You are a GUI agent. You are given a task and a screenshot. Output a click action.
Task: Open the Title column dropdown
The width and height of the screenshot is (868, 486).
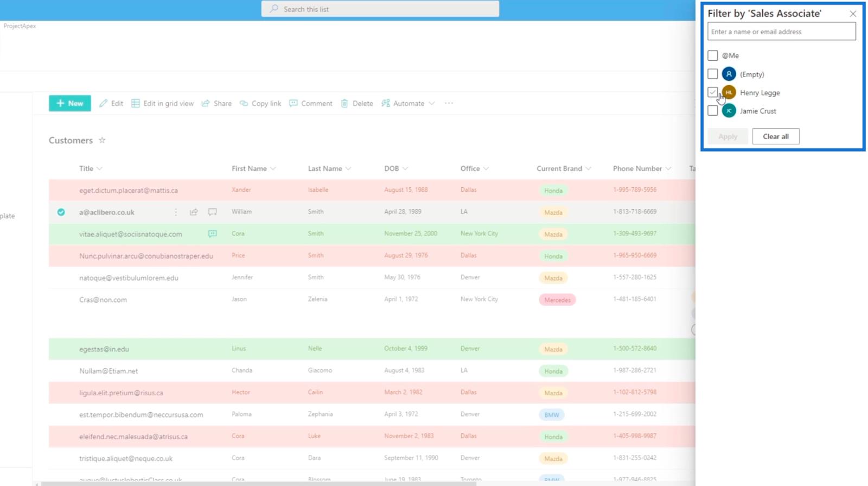tap(99, 168)
